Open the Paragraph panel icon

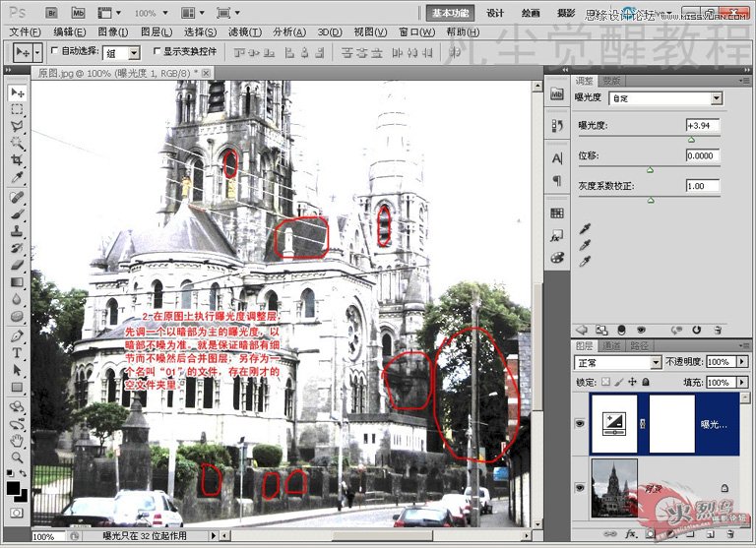(557, 181)
